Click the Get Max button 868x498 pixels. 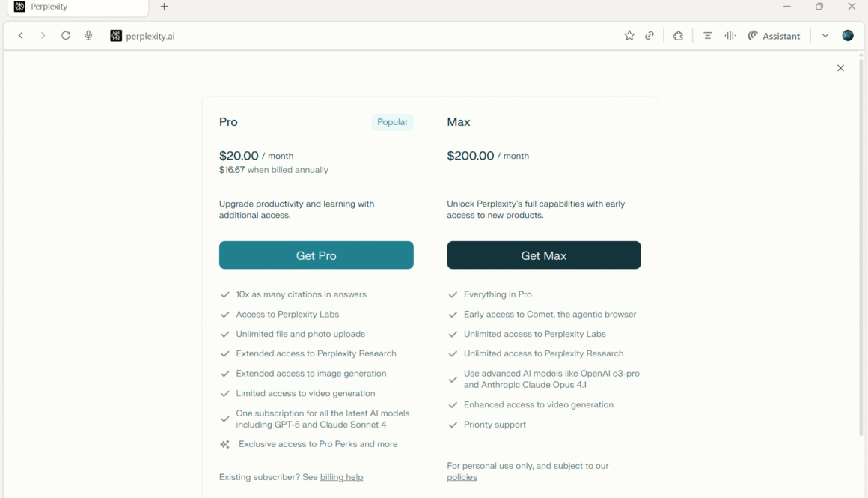coord(544,255)
